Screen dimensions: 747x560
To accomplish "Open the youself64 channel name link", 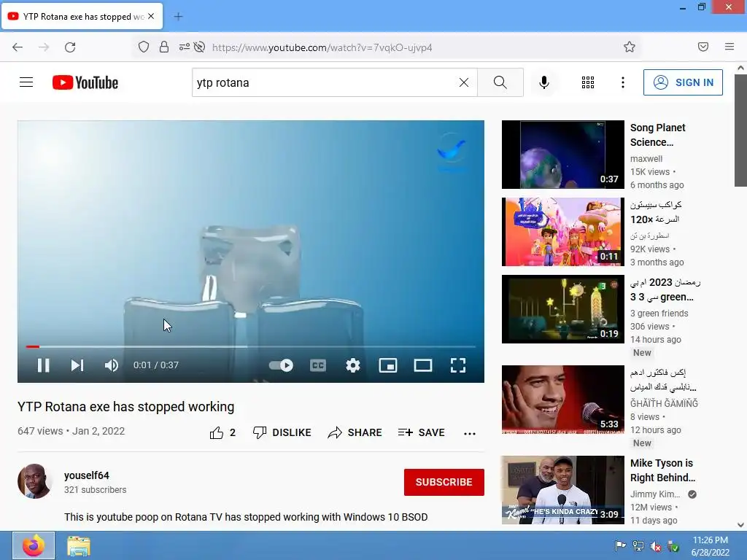I will tap(87, 475).
